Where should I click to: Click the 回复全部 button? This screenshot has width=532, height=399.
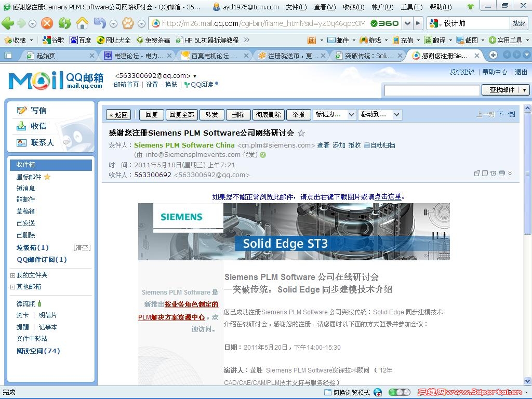tap(182, 115)
